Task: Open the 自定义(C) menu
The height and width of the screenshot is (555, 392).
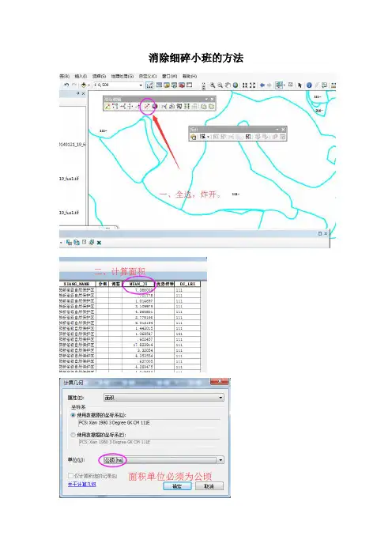Action: click(148, 76)
